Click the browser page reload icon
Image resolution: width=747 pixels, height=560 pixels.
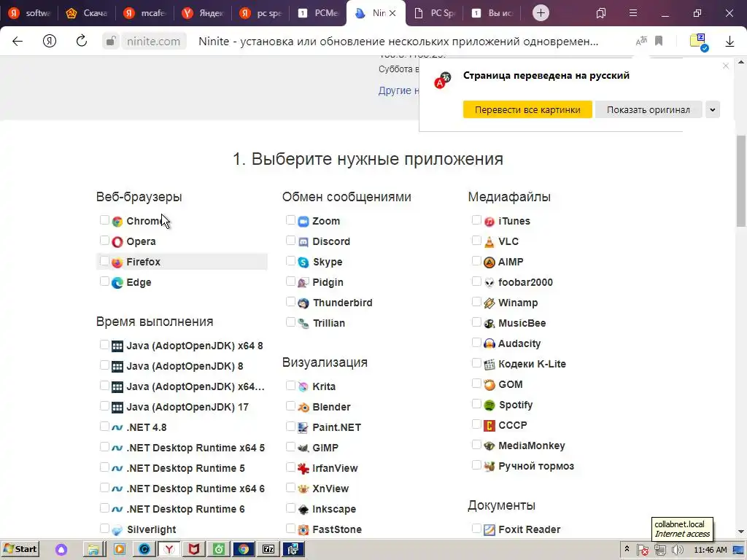pos(82,41)
